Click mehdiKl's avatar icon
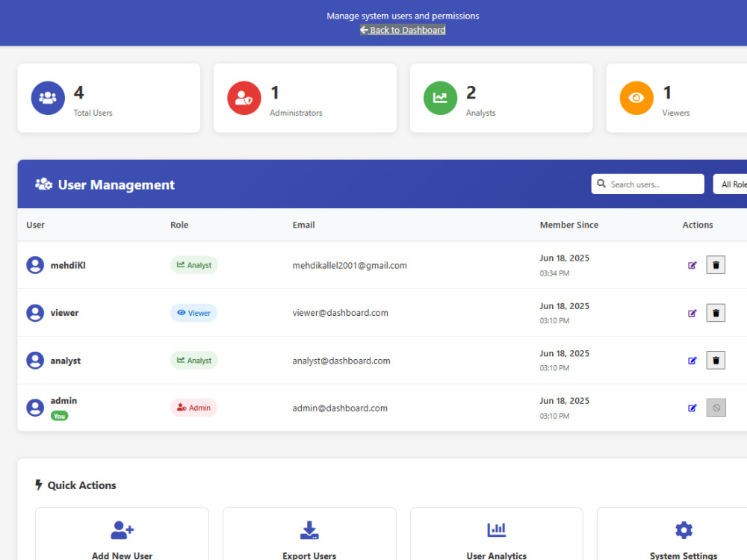This screenshot has width=747, height=560. [x=35, y=265]
